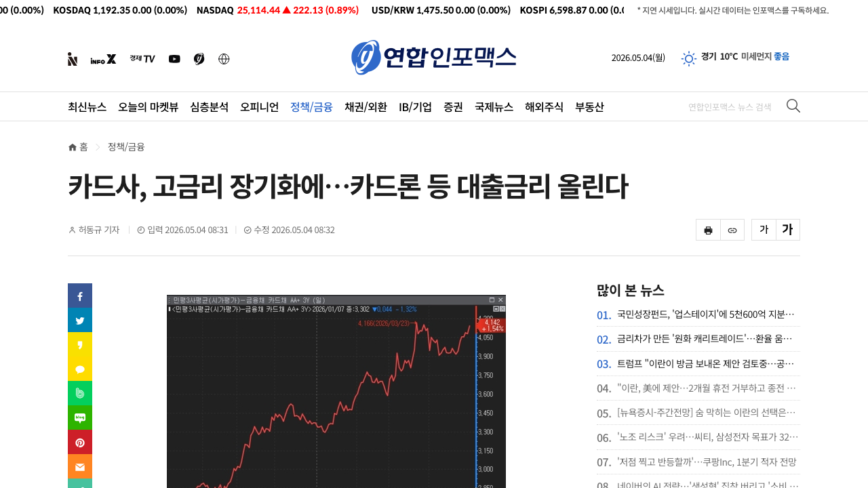
Task: Share article on Twitter
Action: click(80, 320)
